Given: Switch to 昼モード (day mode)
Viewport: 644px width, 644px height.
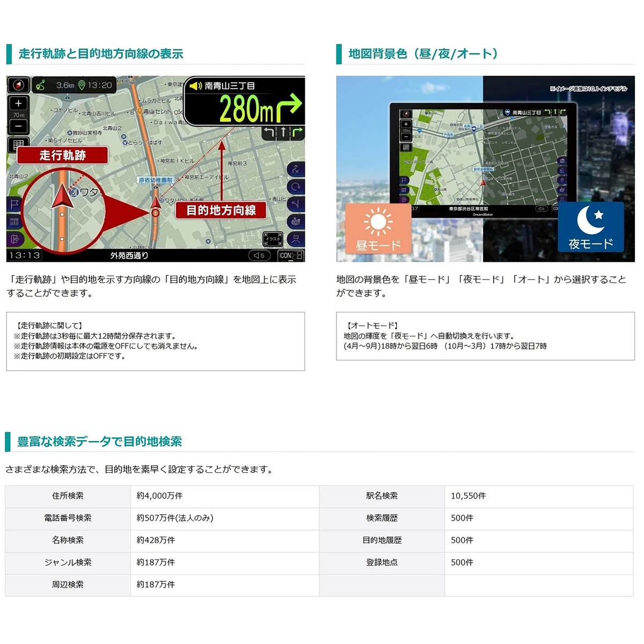Looking at the screenshot, I should pos(379,228).
